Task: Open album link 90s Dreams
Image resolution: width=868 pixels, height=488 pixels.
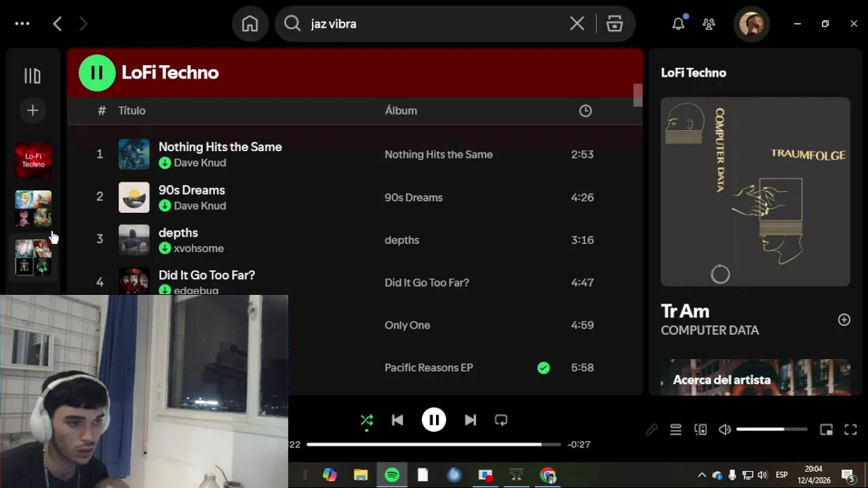Action: pos(414,197)
